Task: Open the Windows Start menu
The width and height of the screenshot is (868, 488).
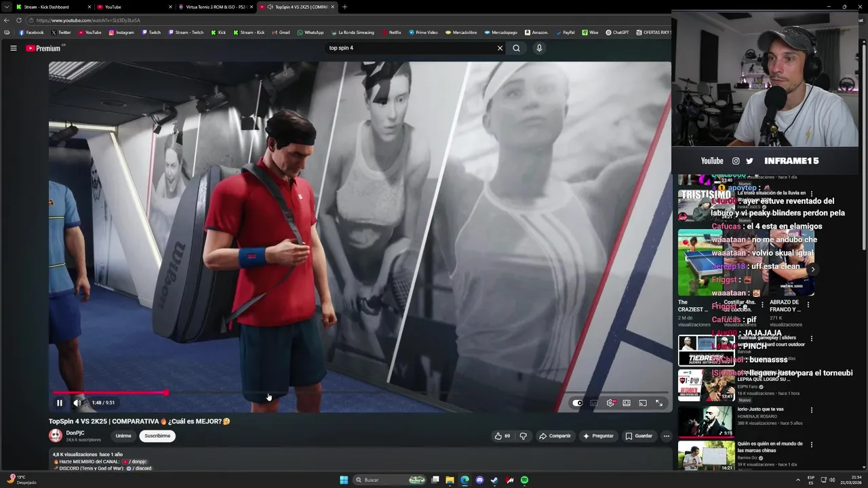Action: (344, 480)
